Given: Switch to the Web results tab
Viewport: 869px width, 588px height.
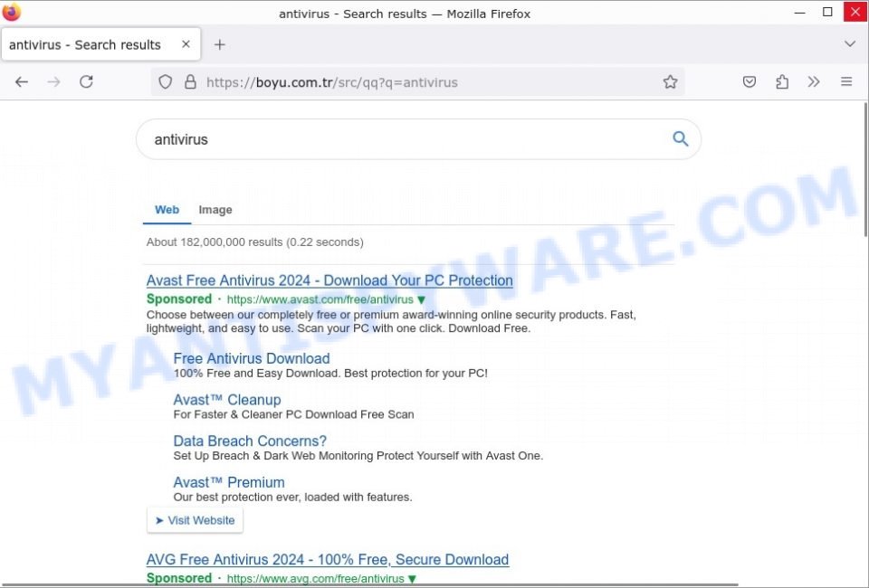Looking at the screenshot, I should tap(167, 210).
